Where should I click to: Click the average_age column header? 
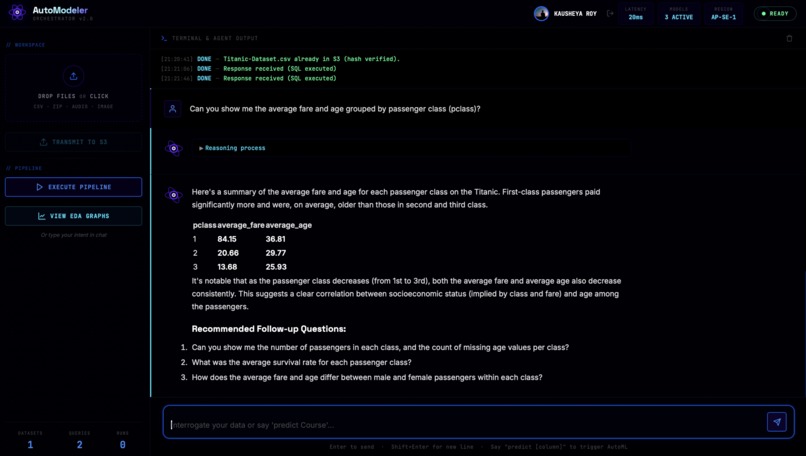point(288,225)
